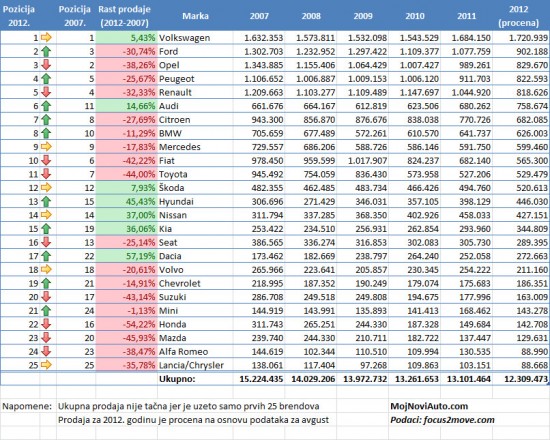Select the Ukupno 2007 total 15.224.435

pos(261,379)
